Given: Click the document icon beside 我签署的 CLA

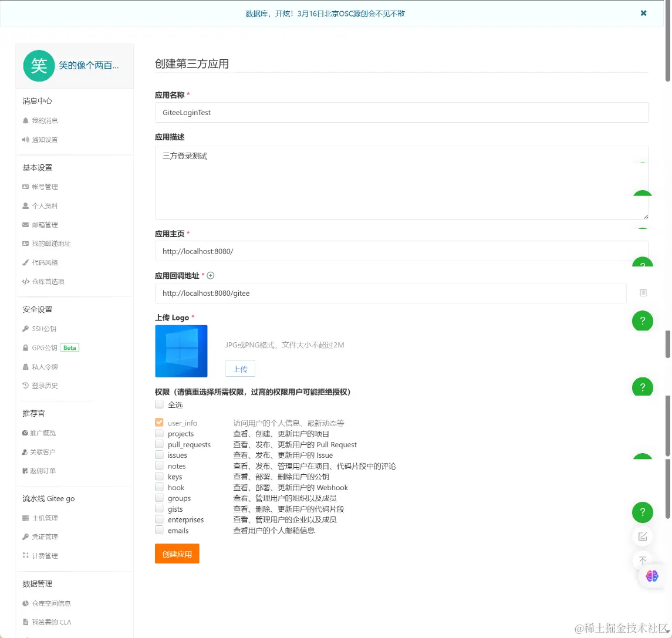Looking at the screenshot, I should coord(26,622).
